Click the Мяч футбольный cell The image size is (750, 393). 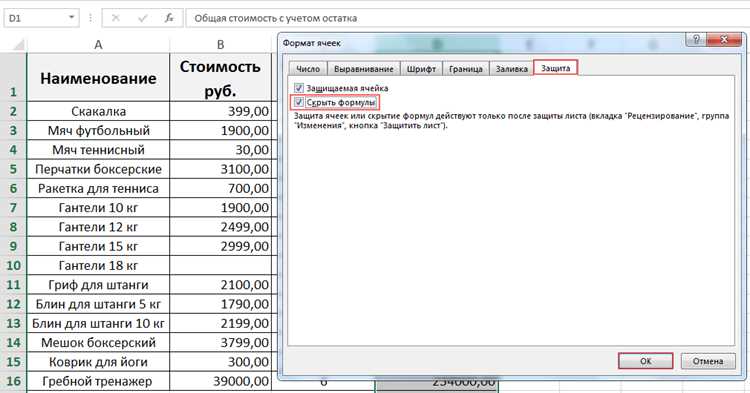(x=98, y=131)
